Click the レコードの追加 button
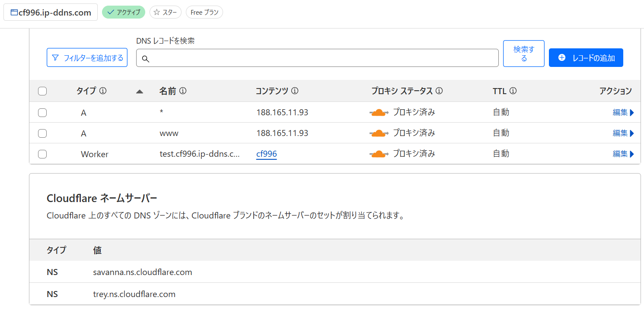Viewport: 644px width, 310px height. pyautogui.click(x=586, y=58)
